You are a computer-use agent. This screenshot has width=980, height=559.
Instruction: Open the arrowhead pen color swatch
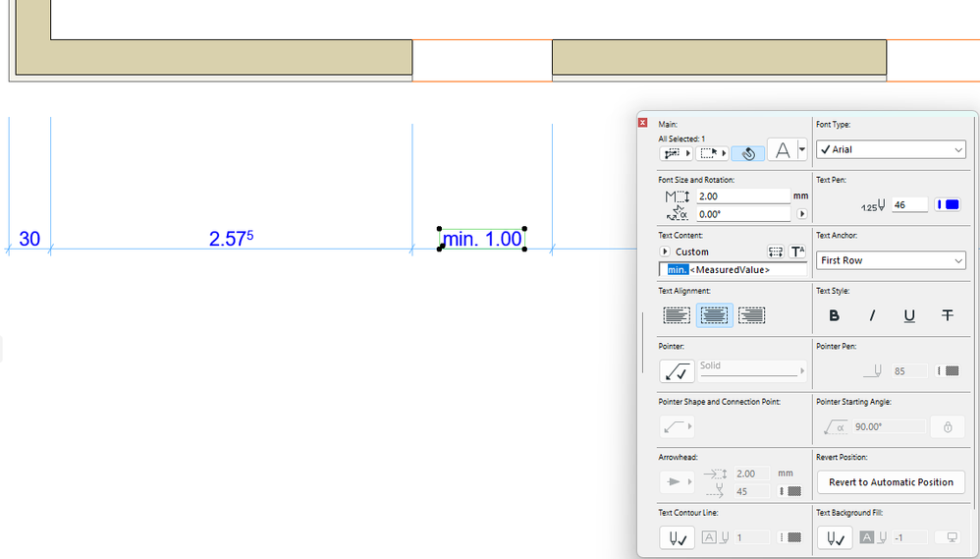(790, 491)
